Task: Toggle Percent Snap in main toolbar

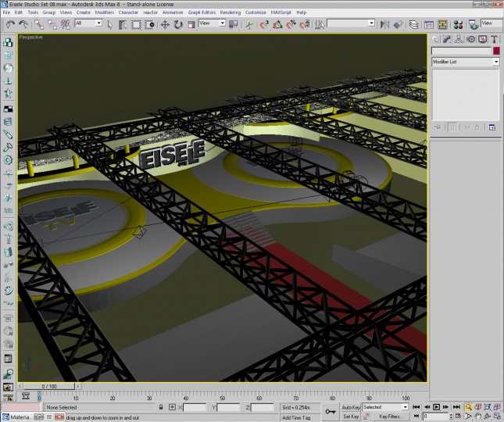Action: 291,25
